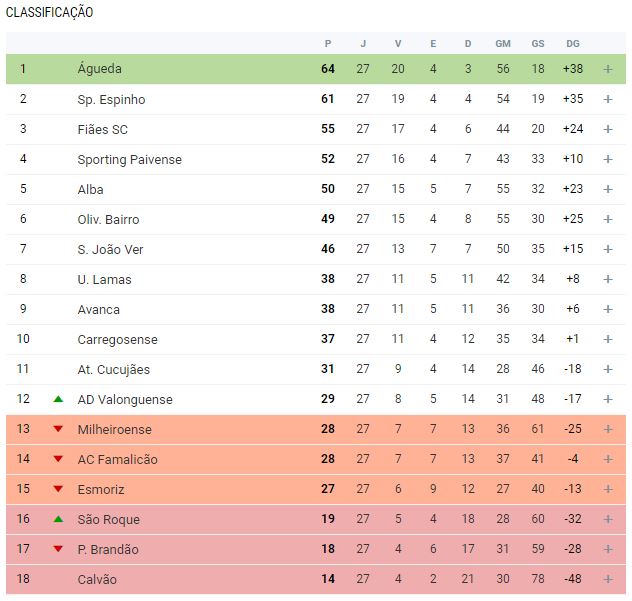Click the green up arrow beside AD Valonguense
This screenshot has height=601, width=632.
58,399
